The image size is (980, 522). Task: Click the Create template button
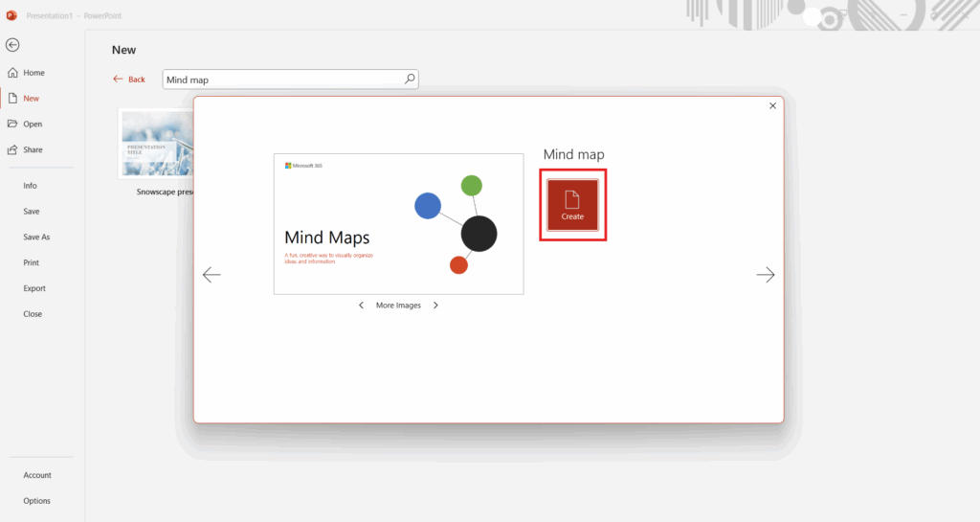coord(572,205)
